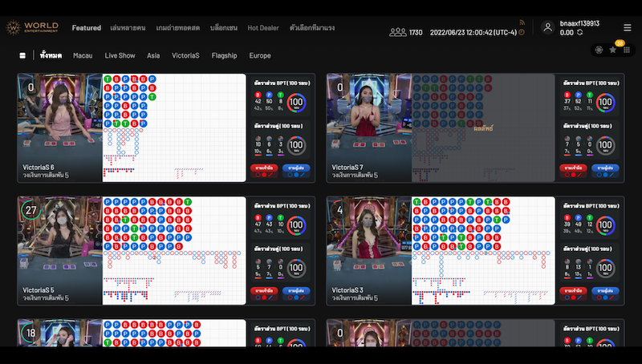Screen dimensions: 642x364
Task: Click the orange RSS feed icon
Action: (522, 22)
